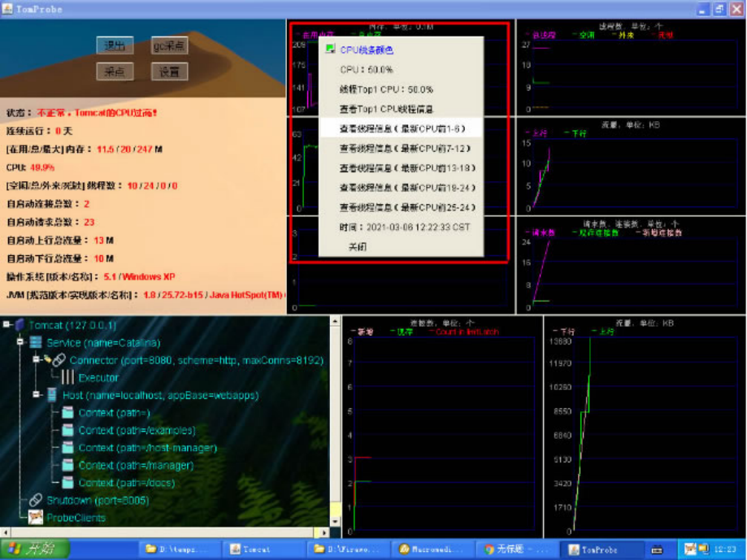
Task: Open the Macromedia taskbar button
Action: click(432, 549)
